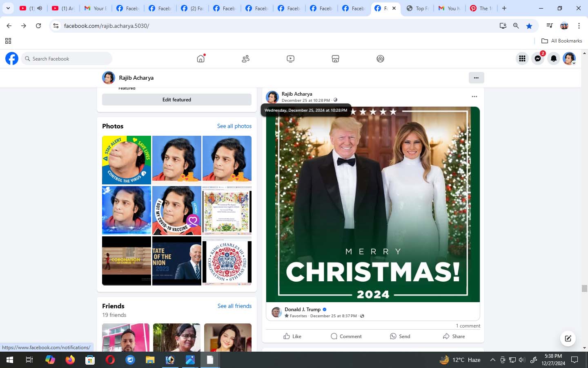Open a new browser tab
Screen dimensions: 588x368
[504, 8]
